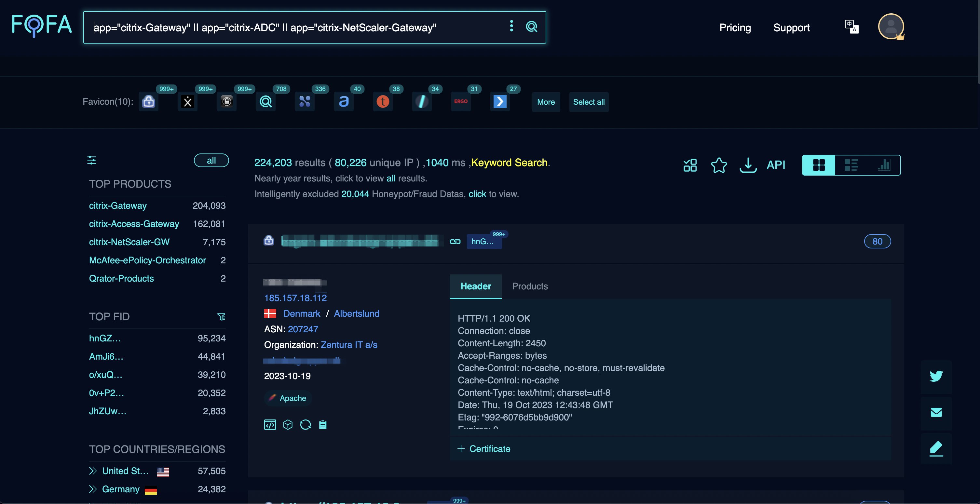The image size is (980, 504).
Task: Click the language translation icon
Action: tap(851, 27)
